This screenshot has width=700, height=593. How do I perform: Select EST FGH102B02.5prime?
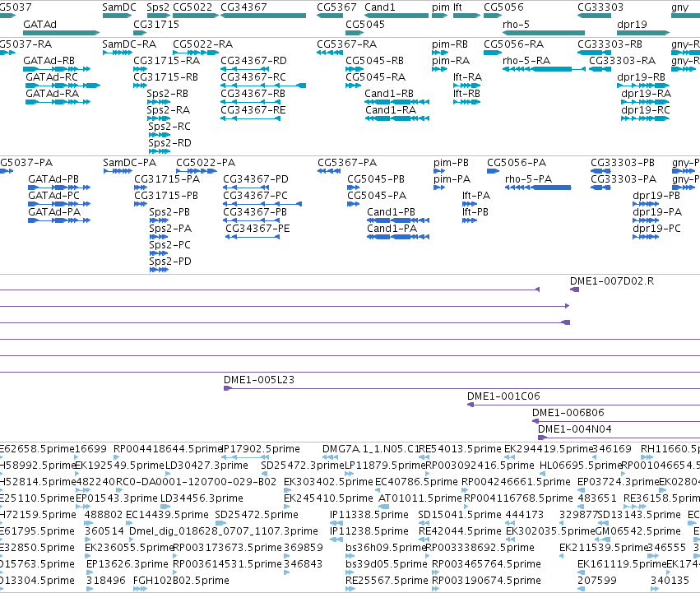pos(140,589)
